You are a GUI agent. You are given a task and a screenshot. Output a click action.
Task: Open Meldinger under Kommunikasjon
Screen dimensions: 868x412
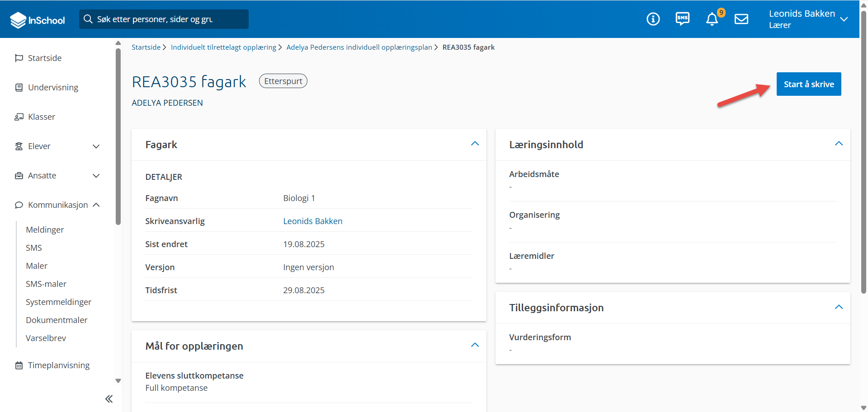click(x=45, y=229)
